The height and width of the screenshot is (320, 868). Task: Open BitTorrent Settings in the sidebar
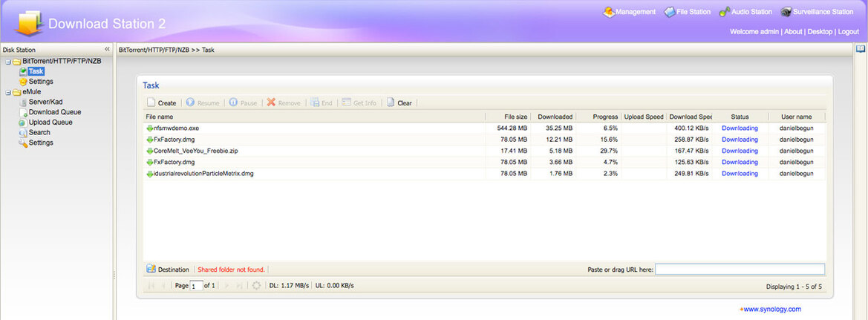tap(40, 82)
